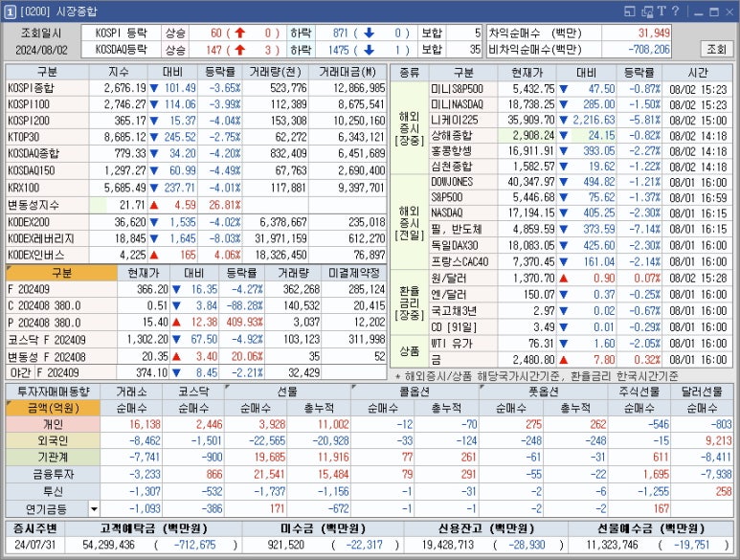
Task: Click the screen capture/lock icon in title bar
Action: (x=646, y=11)
